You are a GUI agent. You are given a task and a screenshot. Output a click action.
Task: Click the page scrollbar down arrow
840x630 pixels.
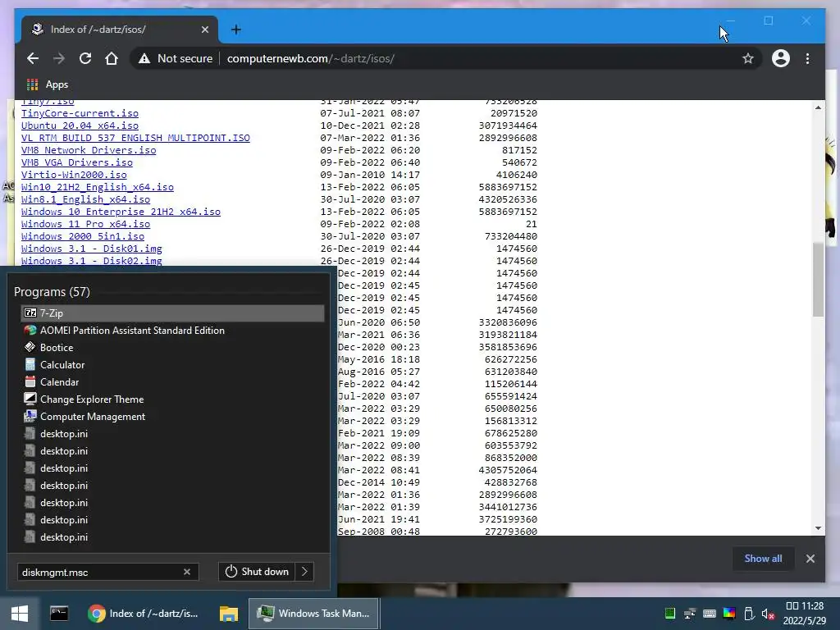[818, 528]
